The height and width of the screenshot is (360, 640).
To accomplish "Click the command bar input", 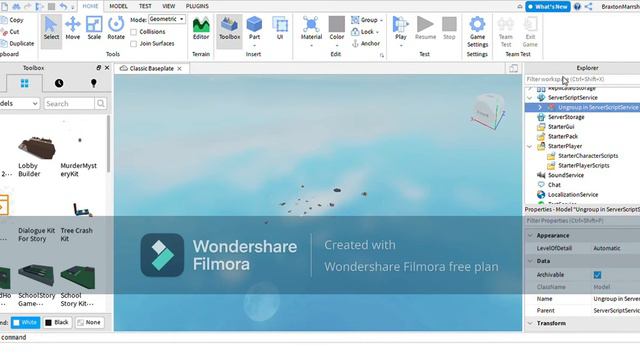I will click(x=320, y=338).
